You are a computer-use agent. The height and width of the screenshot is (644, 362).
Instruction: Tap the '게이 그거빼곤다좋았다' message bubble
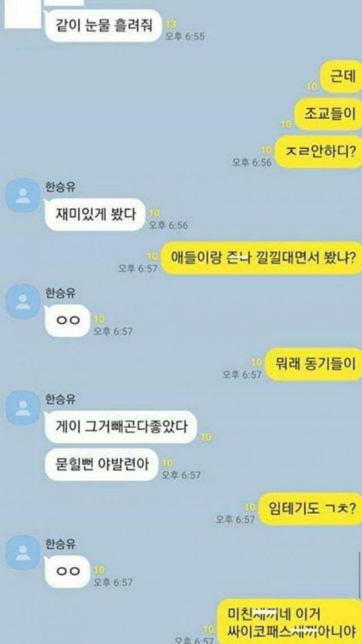pos(121,427)
